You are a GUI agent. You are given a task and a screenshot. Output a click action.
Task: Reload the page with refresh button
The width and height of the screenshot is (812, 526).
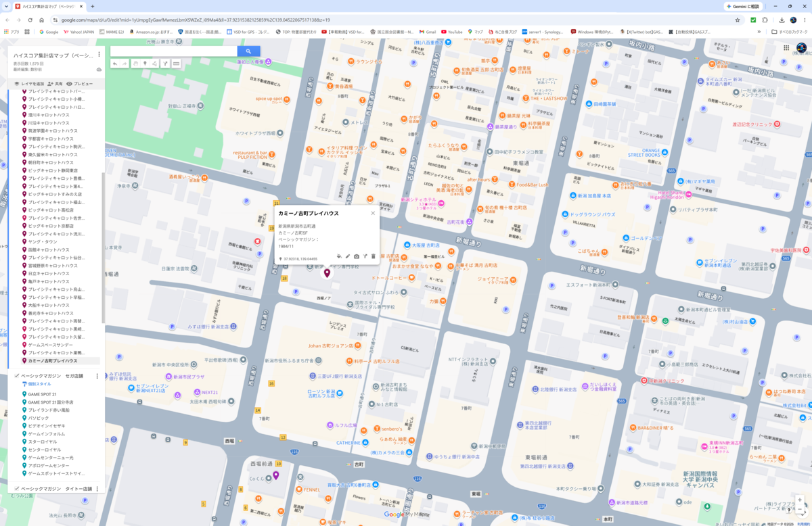(x=30, y=20)
